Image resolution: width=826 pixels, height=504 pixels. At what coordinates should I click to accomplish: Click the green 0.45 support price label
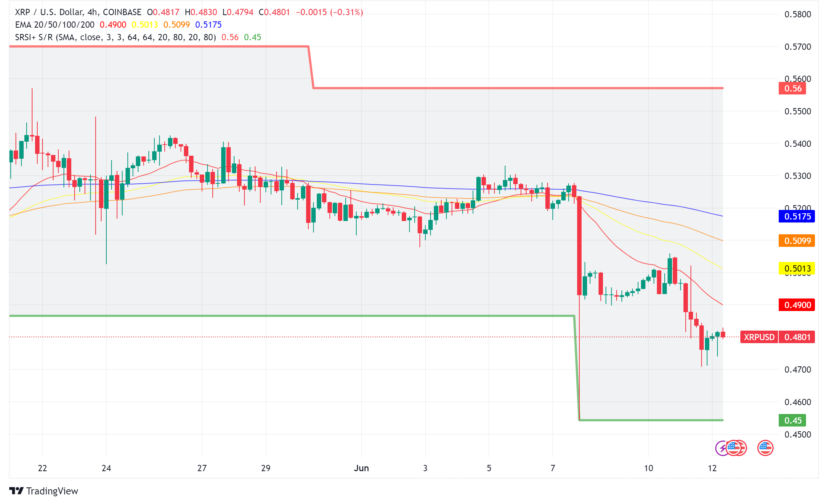[792, 421]
